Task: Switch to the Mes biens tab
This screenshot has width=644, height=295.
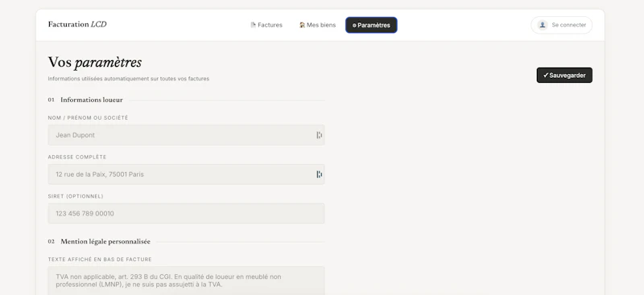Action: [x=317, y=25]
